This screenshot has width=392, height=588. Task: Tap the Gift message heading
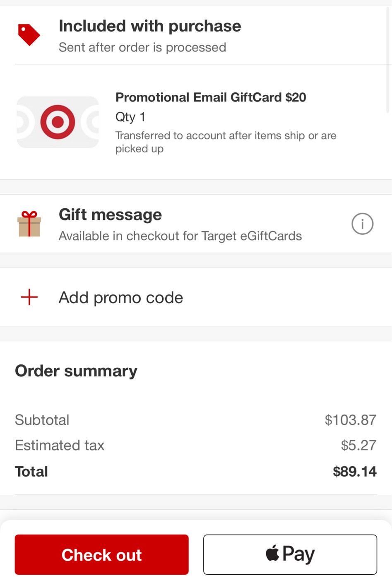tap(110, 215)
